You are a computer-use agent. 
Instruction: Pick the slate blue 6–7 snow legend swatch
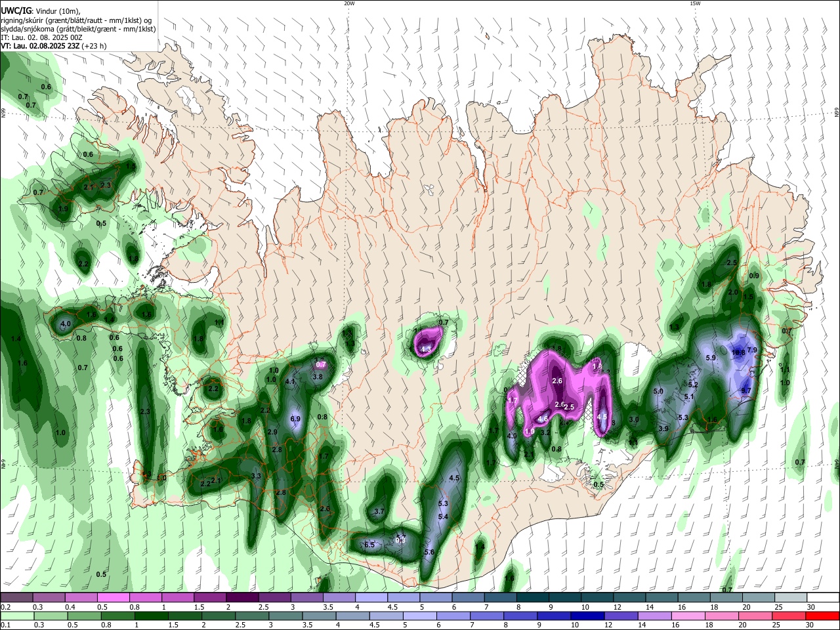(469, 598)
